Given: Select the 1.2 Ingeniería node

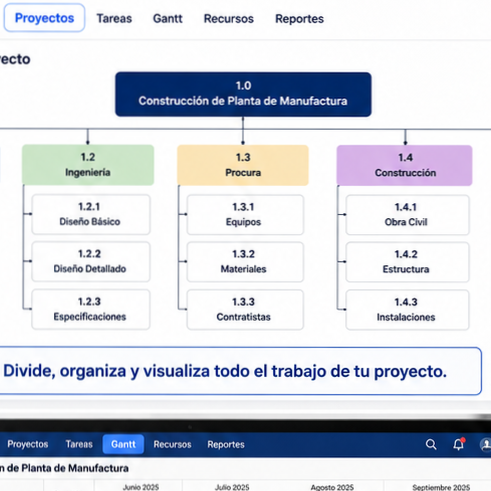Looking at the screenshot, I should pos(88,165).
